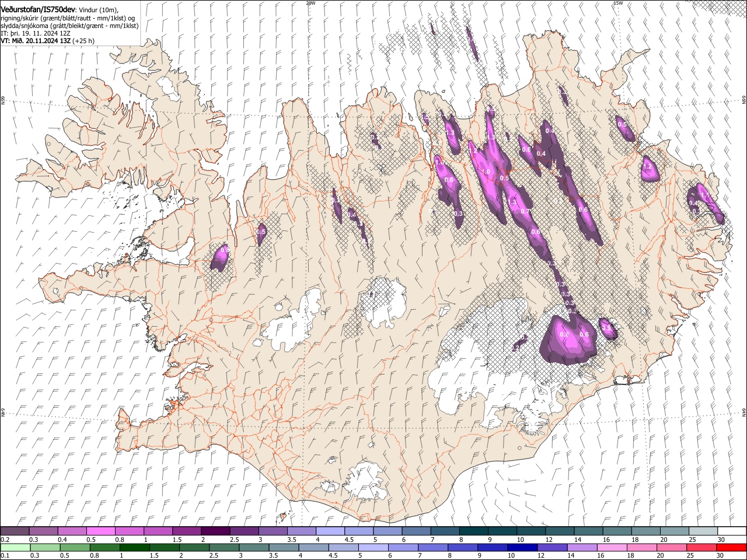Select top-row swatch between 1 and 1.5

158,531
